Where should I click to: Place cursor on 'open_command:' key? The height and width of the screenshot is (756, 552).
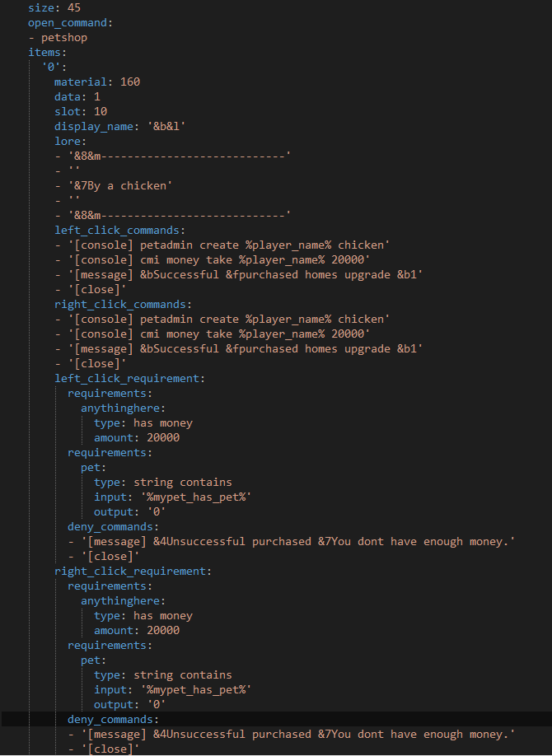coord(69,22)
